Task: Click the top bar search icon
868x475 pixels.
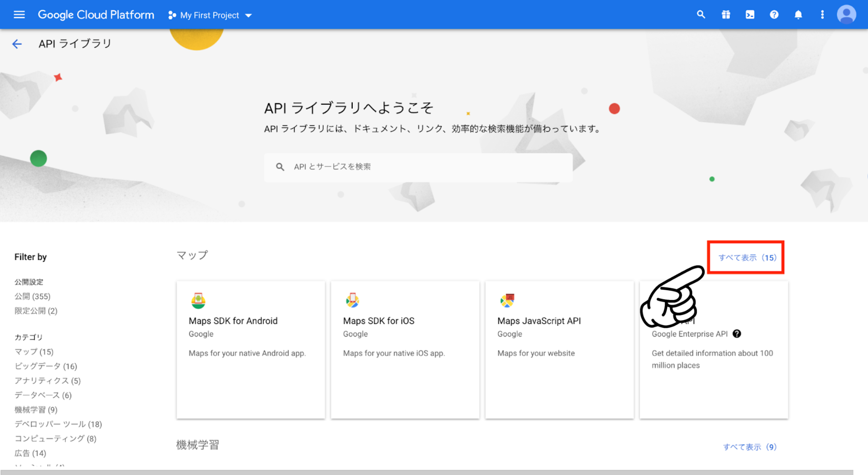Action: 700,15
